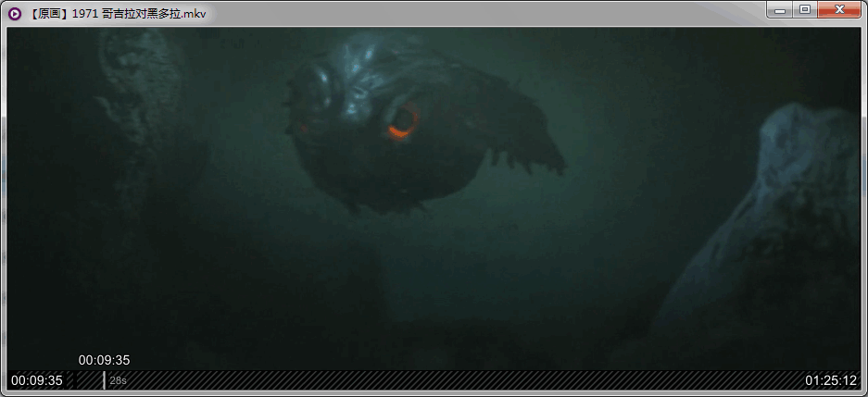Seek to the middle of the progress bar
The height and width of the screenshot is (397, 868).
pos(435,380)
